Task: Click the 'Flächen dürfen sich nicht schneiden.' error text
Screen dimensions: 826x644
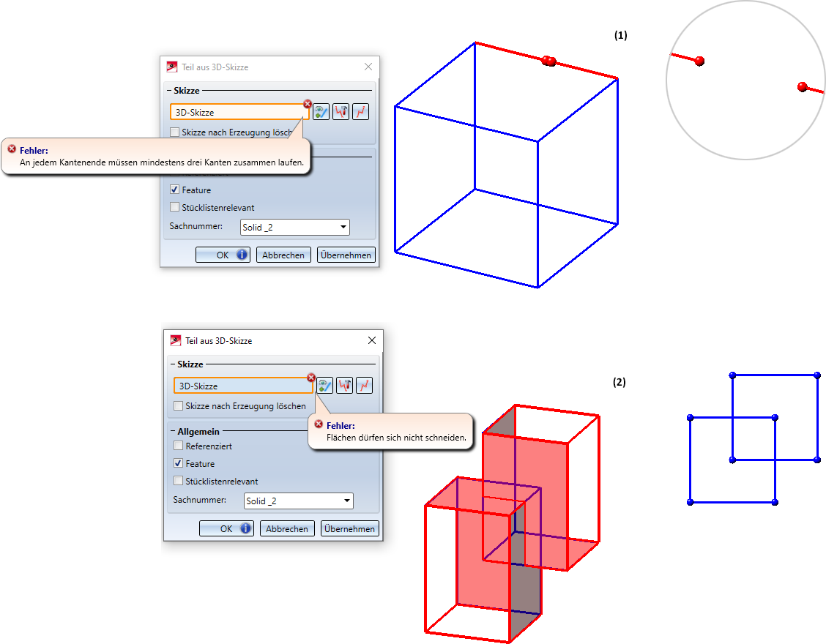Action: click(x=396, y=438)
